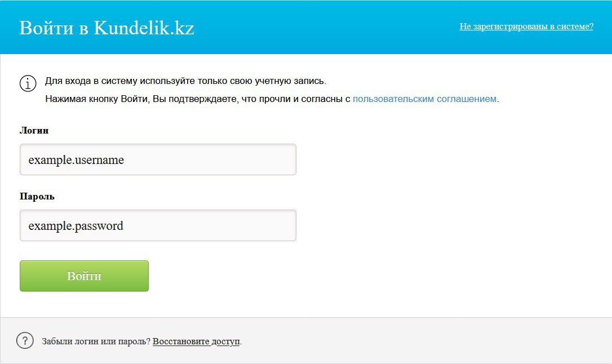612x364 pixels.
Task: Click empty area of the gray footer bar
Action: [x=429, y=340]
